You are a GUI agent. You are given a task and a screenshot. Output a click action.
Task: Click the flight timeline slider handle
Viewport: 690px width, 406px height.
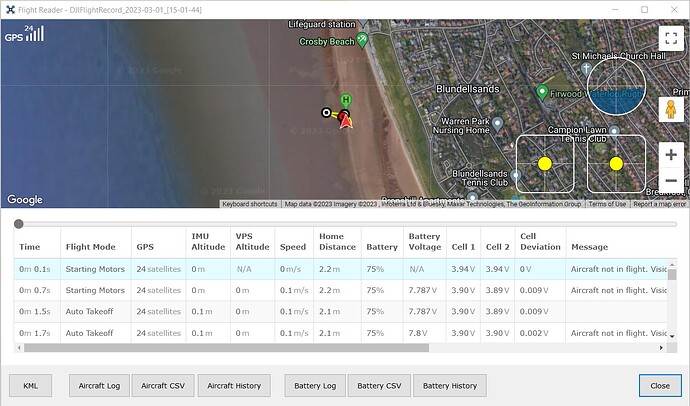[x=18, y=223]
